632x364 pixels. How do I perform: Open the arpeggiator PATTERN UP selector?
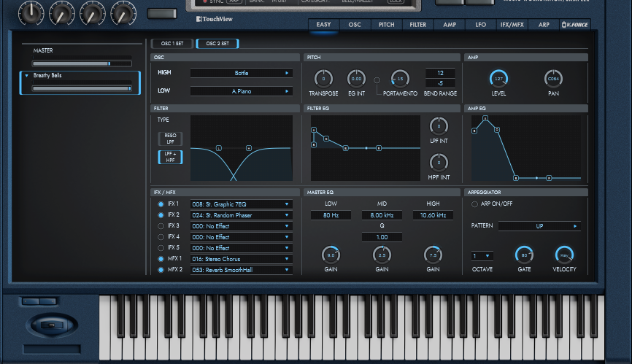point(539,226)
